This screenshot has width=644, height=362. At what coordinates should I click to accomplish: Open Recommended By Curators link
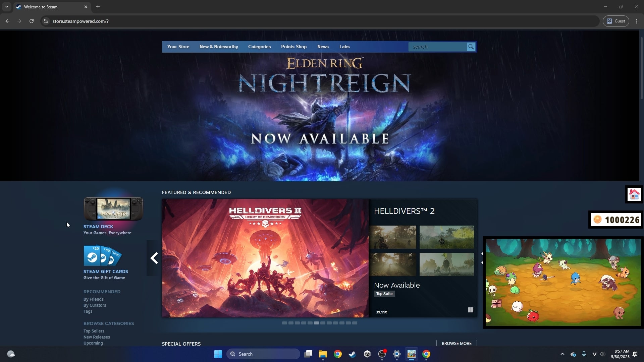pyautogui.click(x=95, y=305)
